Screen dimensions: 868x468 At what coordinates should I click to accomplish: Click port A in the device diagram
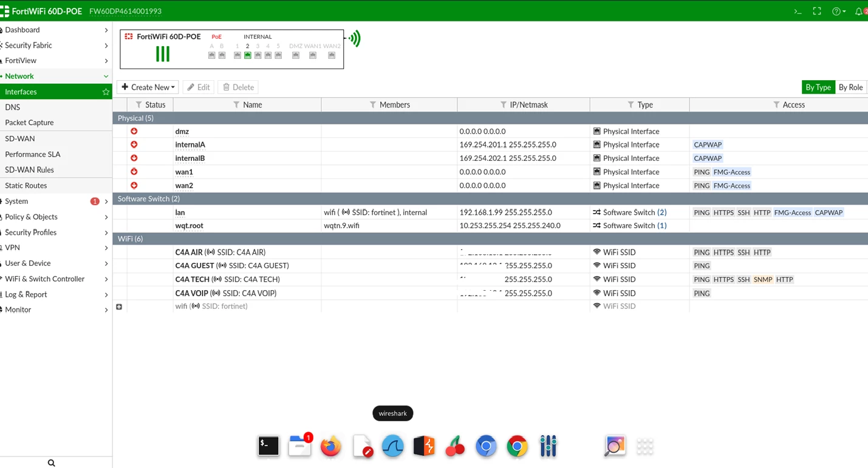coord(212,55)
